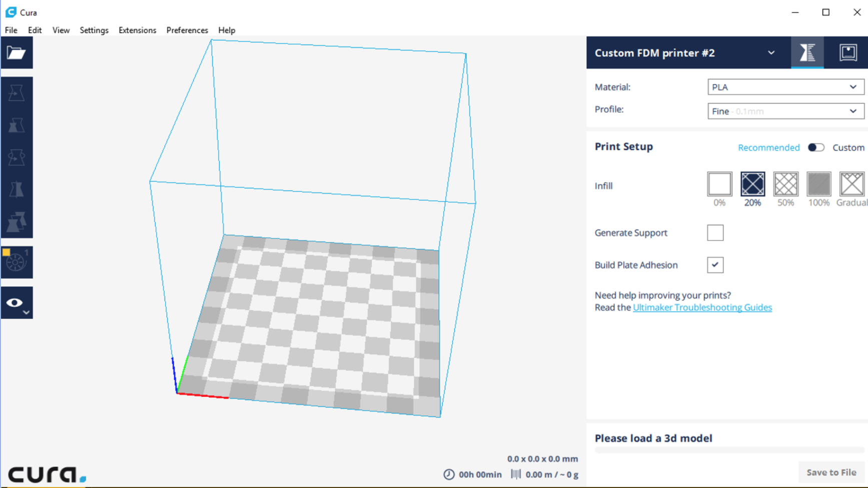Open the view mode eye menu
The width and height of the screenshot is (868, 488).
coord(17,302)
